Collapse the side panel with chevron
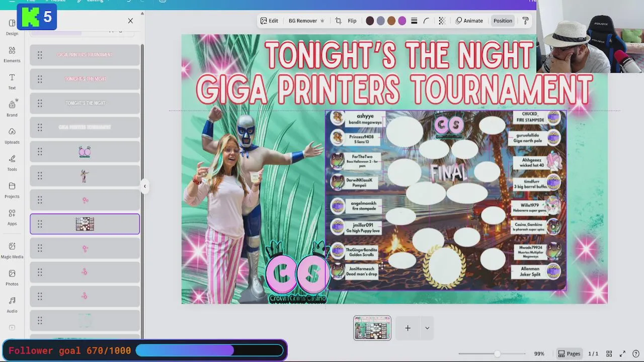The height and width of the screenshot is (362, 644). click(144, 186)
